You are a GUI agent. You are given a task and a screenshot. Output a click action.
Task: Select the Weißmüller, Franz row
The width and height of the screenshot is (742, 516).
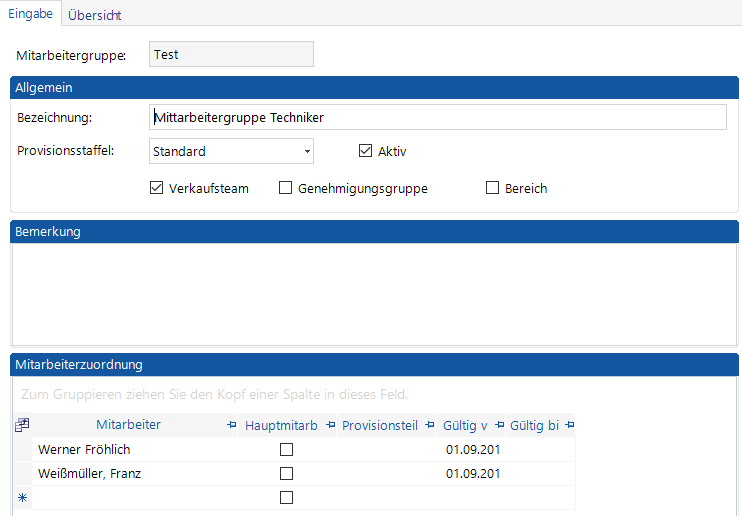click(x=89, y=474)
